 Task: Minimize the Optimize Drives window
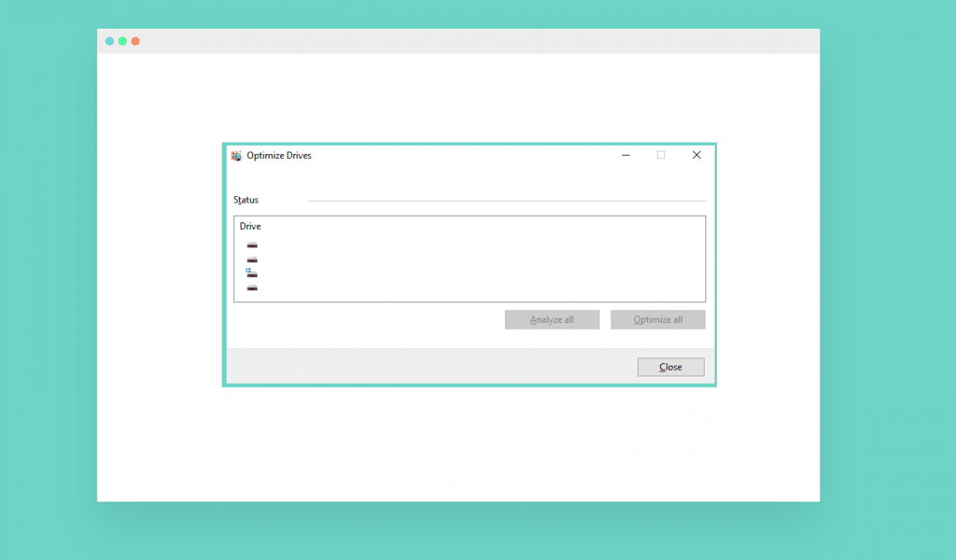(x=626, y=156)
